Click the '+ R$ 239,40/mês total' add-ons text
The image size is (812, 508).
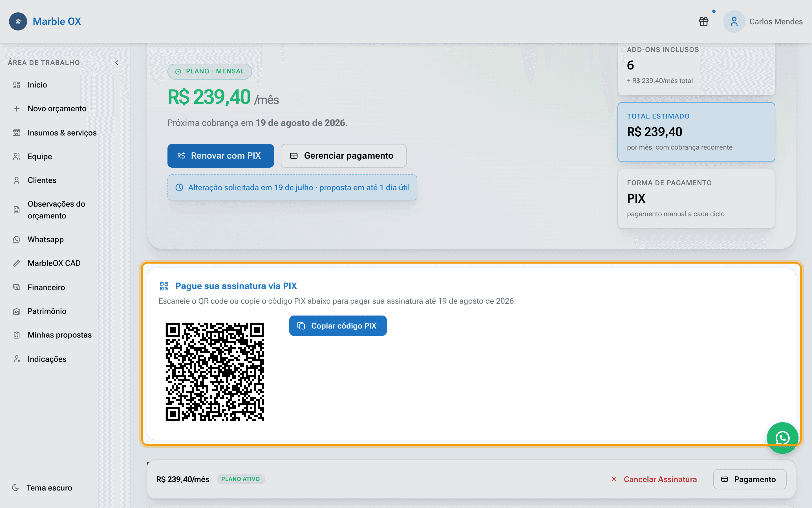pos(660,81)
